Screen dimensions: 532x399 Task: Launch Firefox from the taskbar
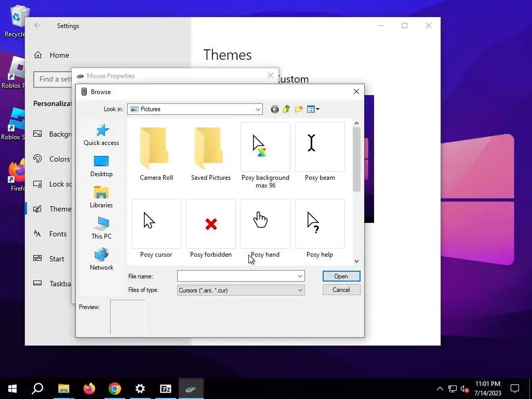click(89, 389)
